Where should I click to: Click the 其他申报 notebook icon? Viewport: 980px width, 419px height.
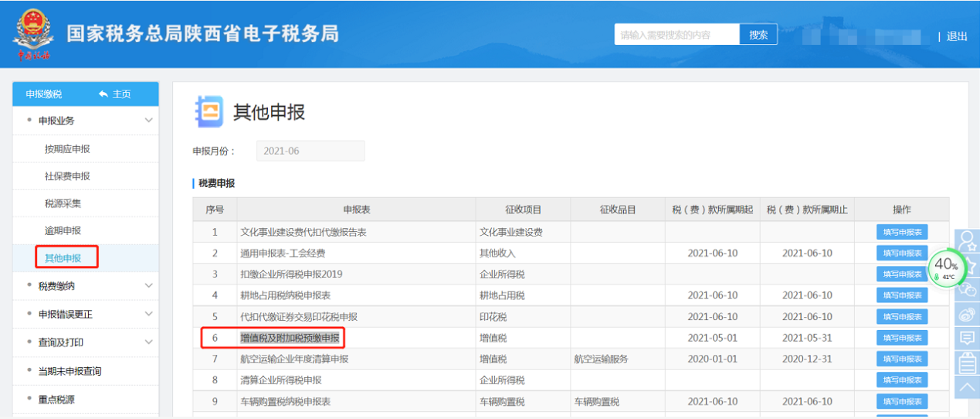[209, 112]
